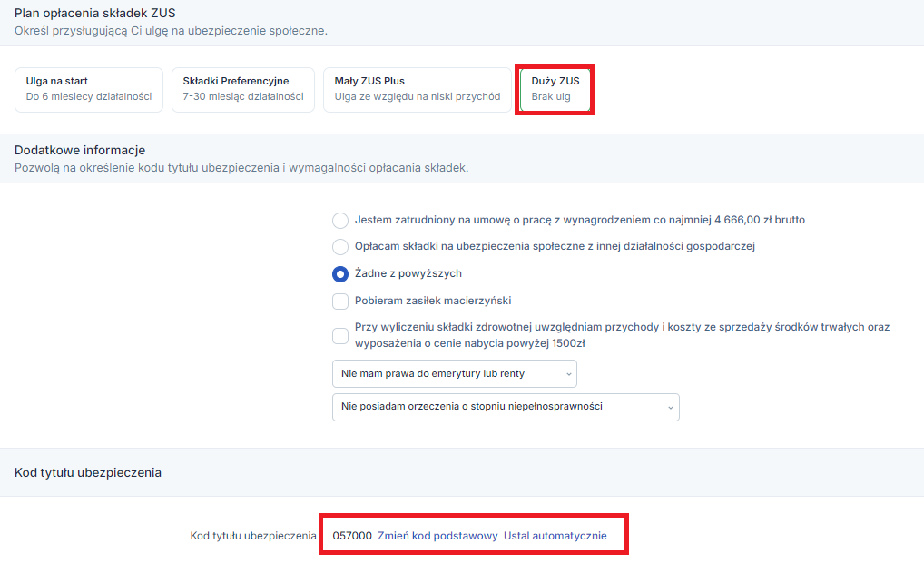The width and height of the screenshot is (924, 574).
Task: Click Kod tytułu ubezpieczenia field label
Action: tap(253, 536)
